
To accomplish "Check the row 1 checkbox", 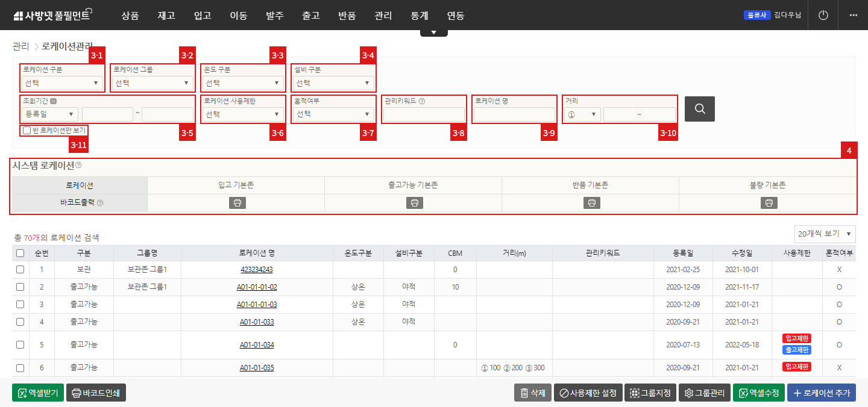I will click(20, 270).
